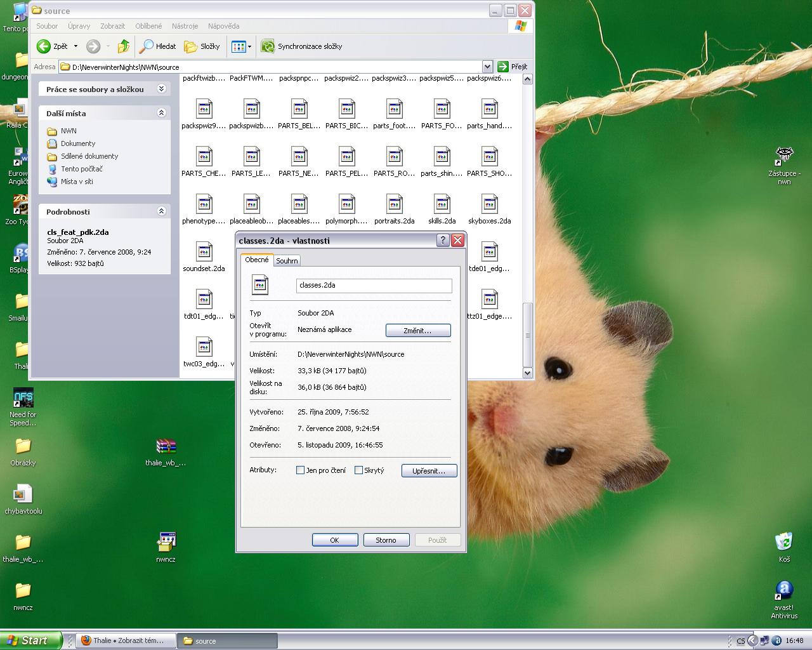The width and height of the screenshot is (812, 650).
Task: Open the Nástroje menu
Action: pos(185,26)
